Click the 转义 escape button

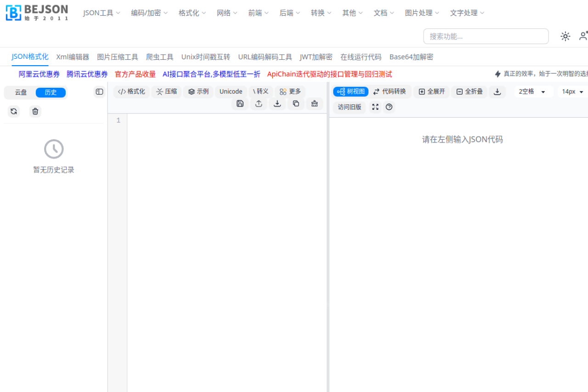pyautogui.click(x=261, y=92)
